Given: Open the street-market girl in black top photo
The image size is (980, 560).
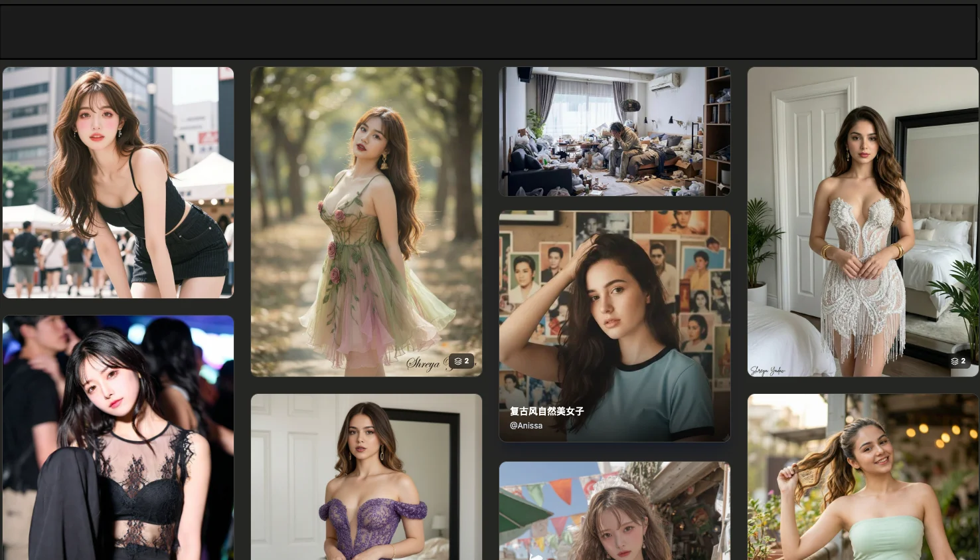Looking at the screenshot, I should [118, 181].
